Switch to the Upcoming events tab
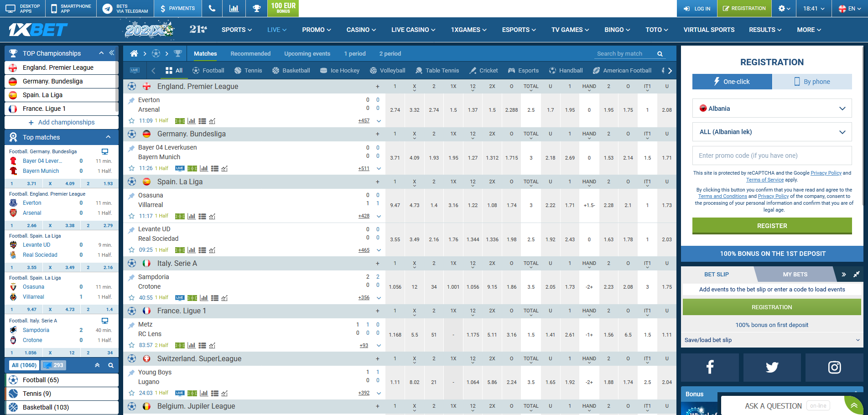This screenshot has width=868, height=415. (x=307, y=54)
